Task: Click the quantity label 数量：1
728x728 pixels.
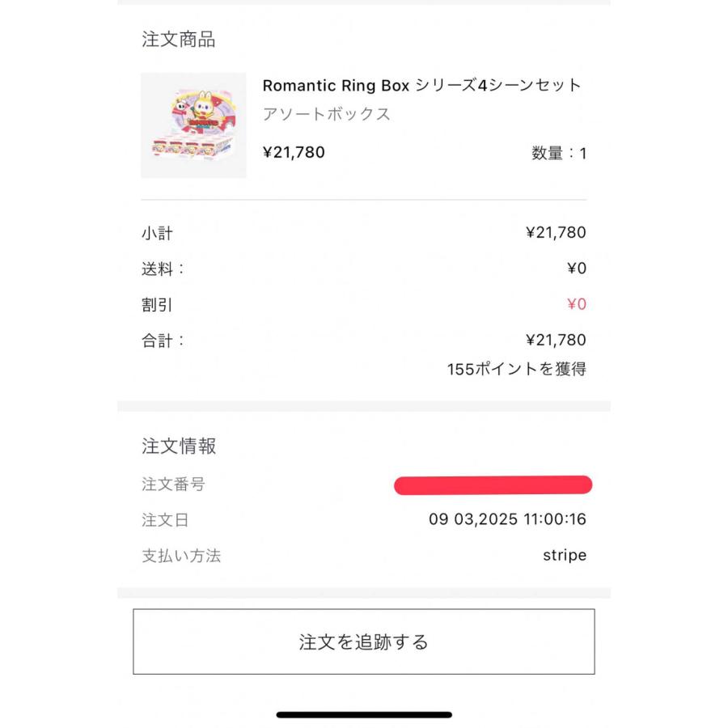Action: [x=559, y=153]
